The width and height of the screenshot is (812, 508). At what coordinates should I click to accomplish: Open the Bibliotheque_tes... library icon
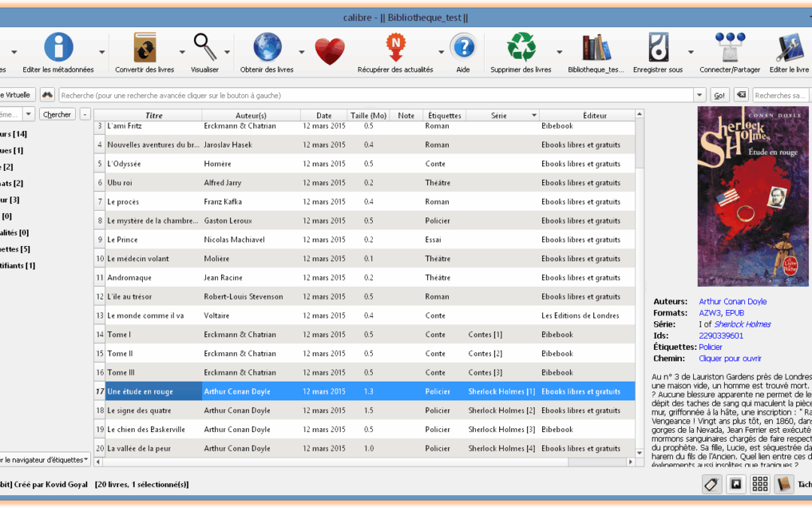(x=595, y=47)
